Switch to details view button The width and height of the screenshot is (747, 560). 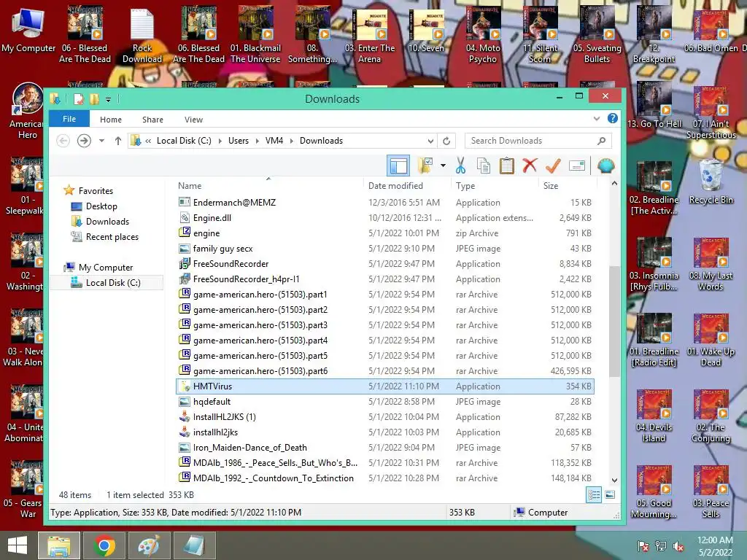(x=594, y=495)
